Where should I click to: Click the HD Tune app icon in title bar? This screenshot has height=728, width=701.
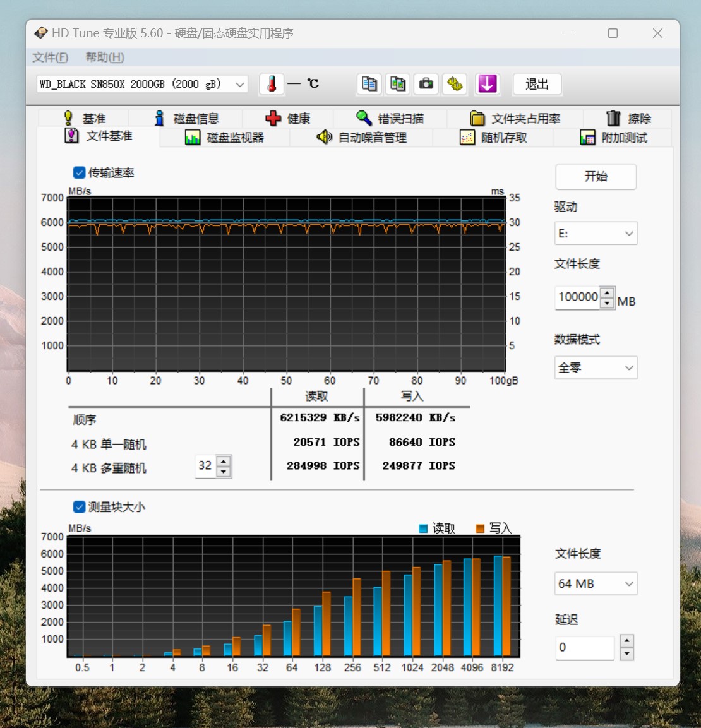pyautogui.click(x=41, y=33)
